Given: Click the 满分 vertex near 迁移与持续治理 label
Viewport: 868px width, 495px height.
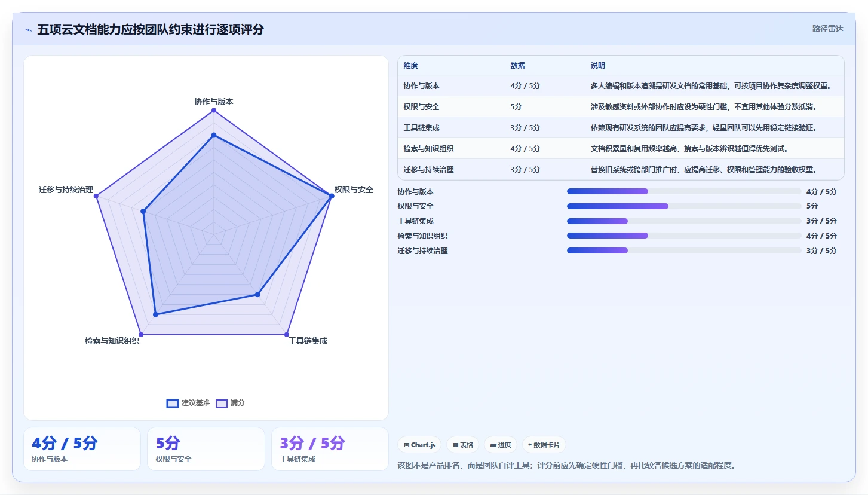Looking at the screenshot, I should click(x=96, y=195).
